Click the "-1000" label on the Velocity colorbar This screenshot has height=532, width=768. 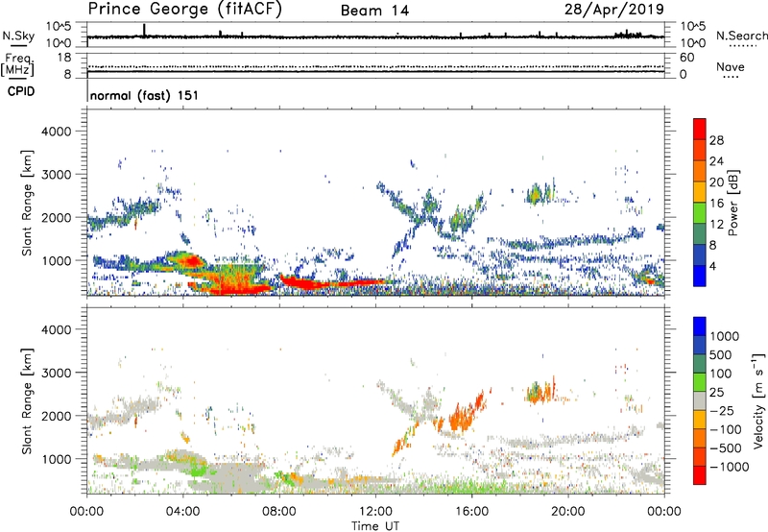click(729, 467)
